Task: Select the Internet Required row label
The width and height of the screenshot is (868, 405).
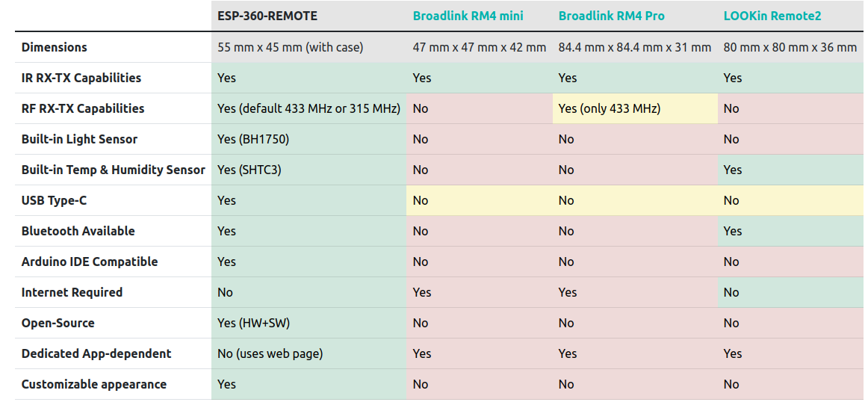Action: [x=72, y=292]
